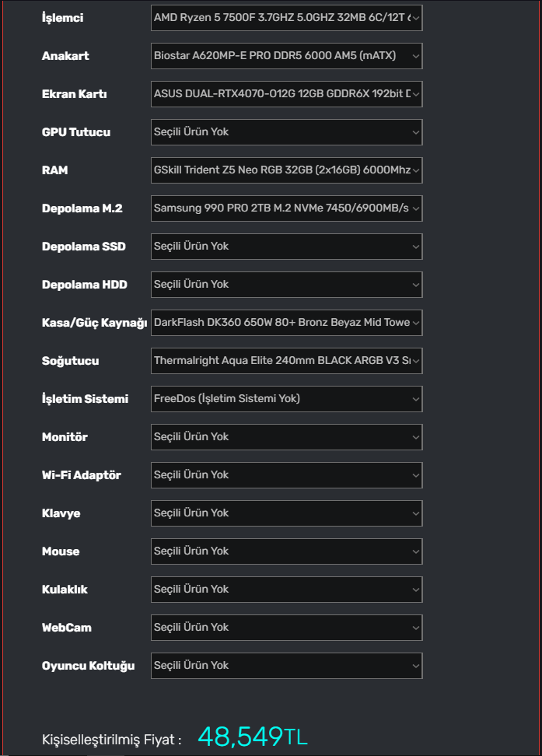Screen dimensions: 542x756
Task: Open the RAM selection dropdown
Action: [286, 170]
